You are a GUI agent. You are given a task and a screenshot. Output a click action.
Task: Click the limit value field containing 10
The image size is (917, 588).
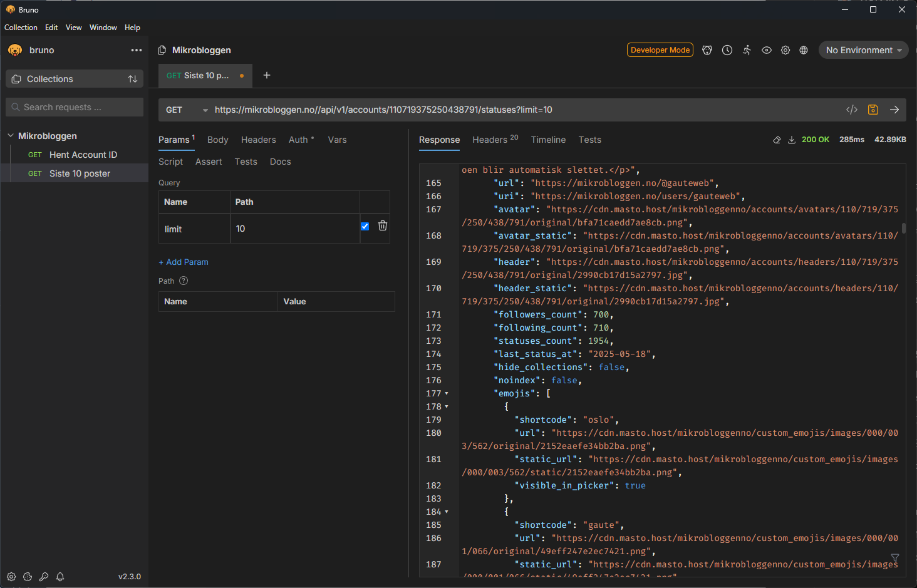click(294, 229)
